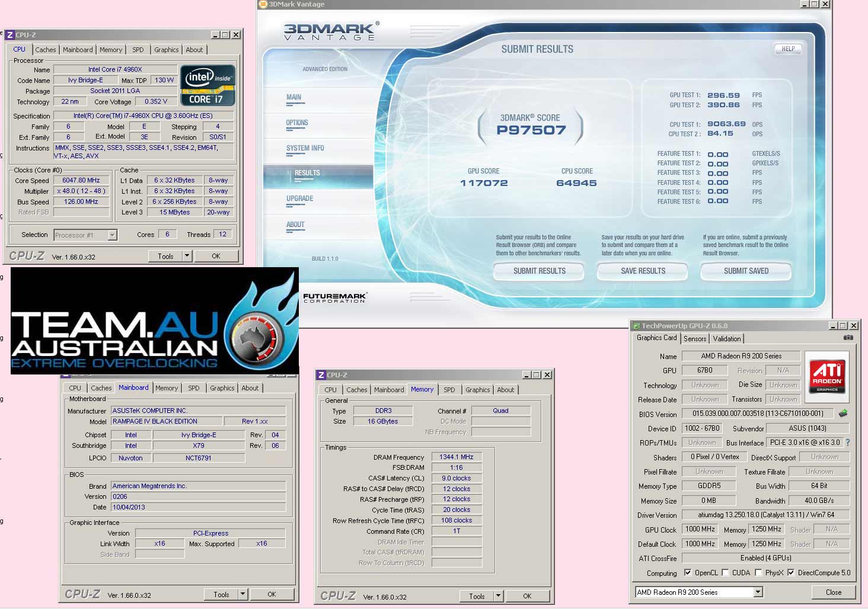Click the Submit Saved button
This screenshot has height=609, width=868.
coord(746,271)
